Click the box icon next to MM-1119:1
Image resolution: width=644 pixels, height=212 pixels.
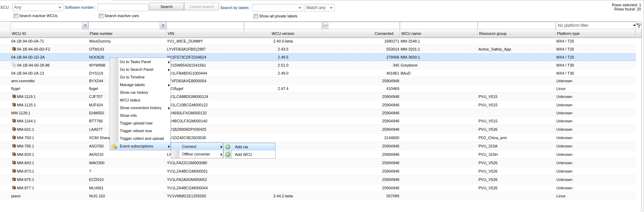coord(14,97)
